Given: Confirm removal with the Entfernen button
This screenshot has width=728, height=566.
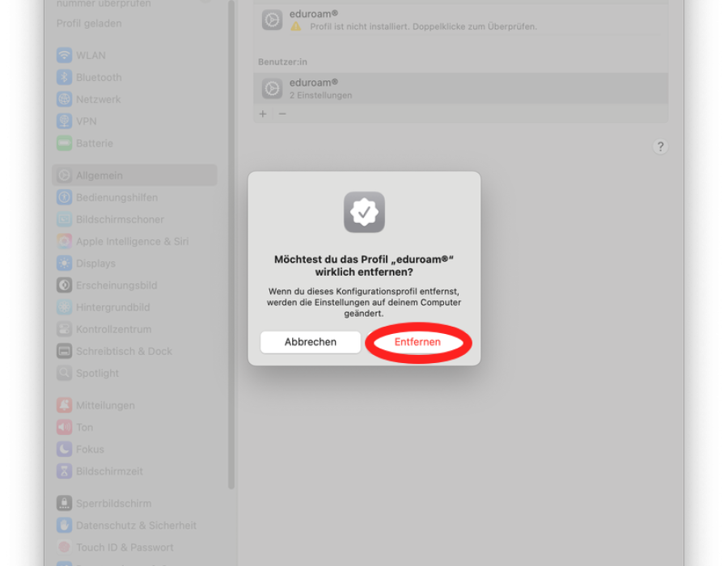Looking at the screenshot, I should click(417, 342).
